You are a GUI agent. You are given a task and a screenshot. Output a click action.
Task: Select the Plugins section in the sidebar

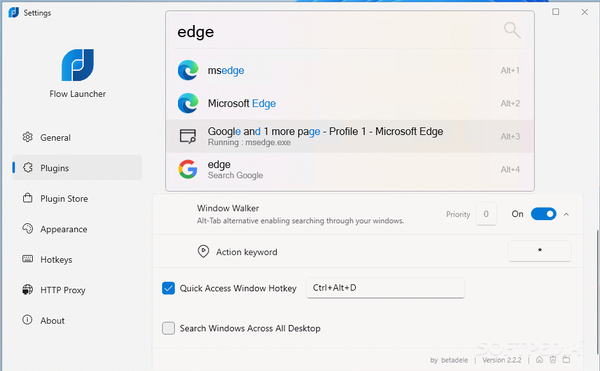coord(77,168)
